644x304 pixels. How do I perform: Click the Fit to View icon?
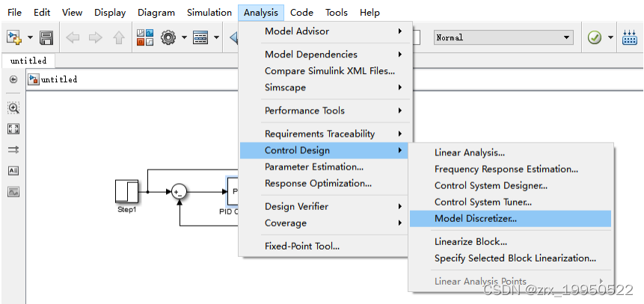[13, 129]
